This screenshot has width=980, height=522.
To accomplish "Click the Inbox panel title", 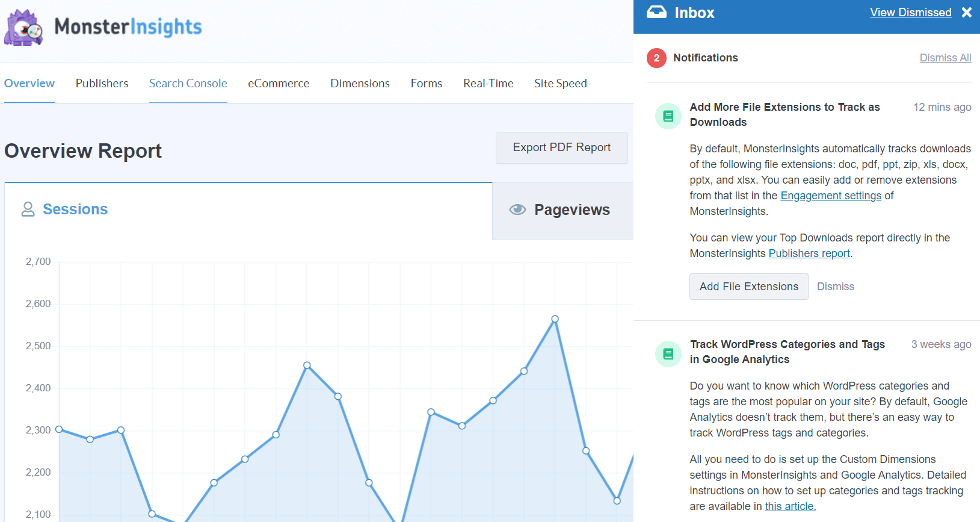I will pos(694,13).
